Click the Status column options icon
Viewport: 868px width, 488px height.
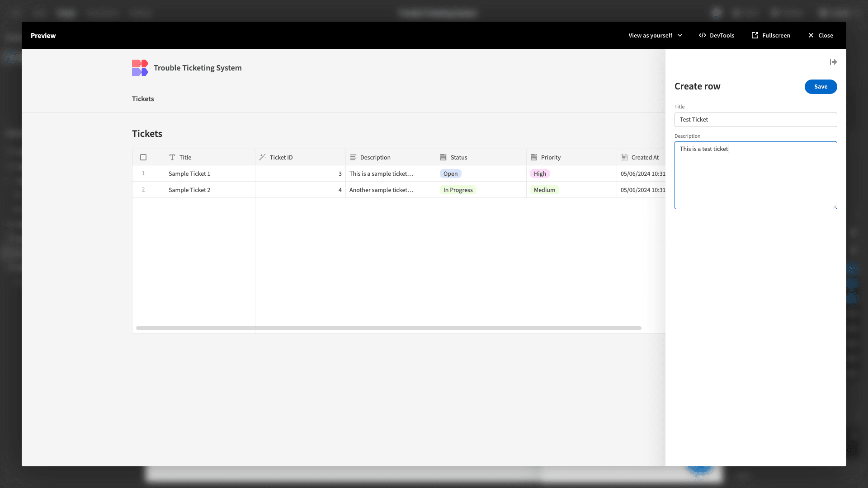(443, 157)
